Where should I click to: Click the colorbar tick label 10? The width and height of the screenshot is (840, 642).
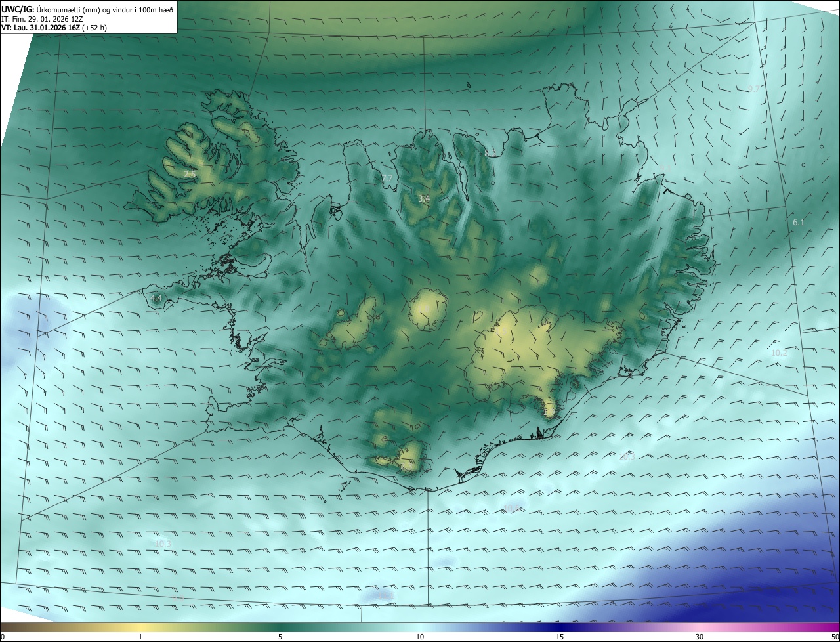[x=420, y=637]
